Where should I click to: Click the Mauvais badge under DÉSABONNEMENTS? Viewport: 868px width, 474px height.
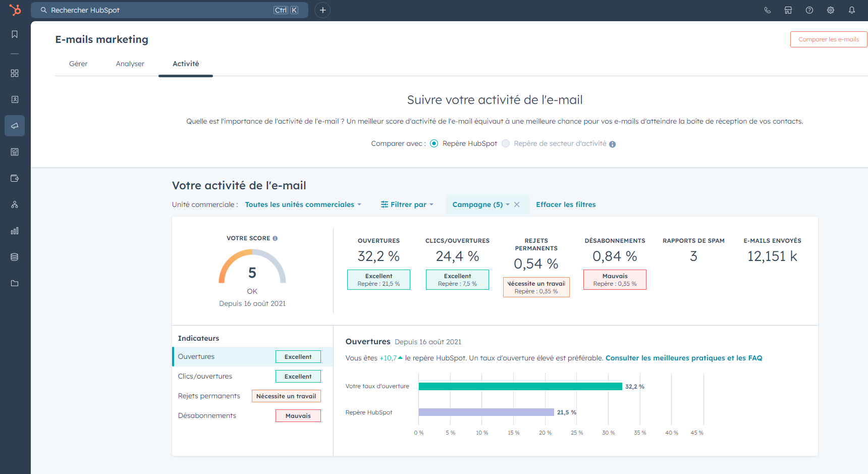pos(615,280)
